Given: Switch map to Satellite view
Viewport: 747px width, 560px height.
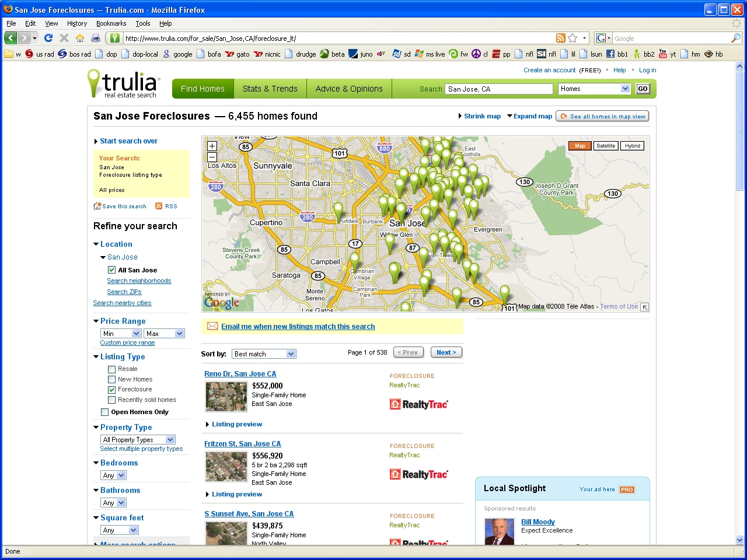Looking at the screenshot, I should click(606, 146).
